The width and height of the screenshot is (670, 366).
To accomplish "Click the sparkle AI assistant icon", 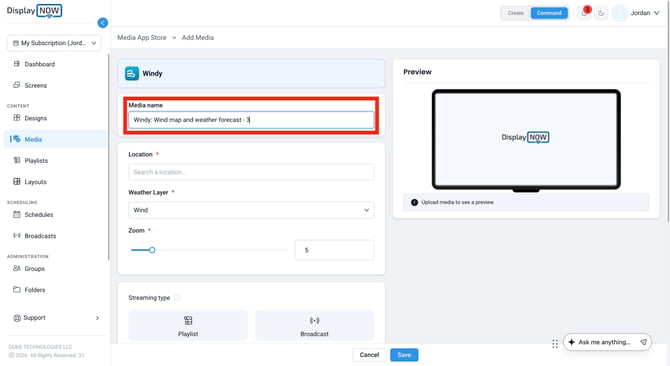I will pos(572,342).
